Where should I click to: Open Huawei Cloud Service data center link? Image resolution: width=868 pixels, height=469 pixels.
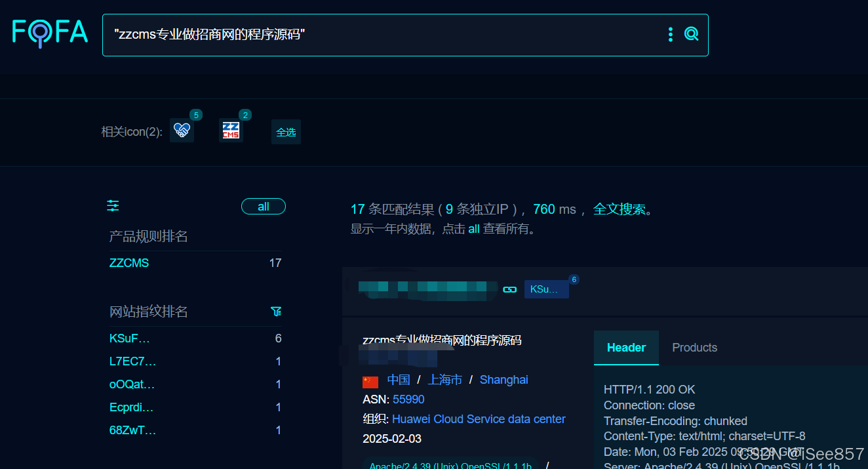pos(479,419)
